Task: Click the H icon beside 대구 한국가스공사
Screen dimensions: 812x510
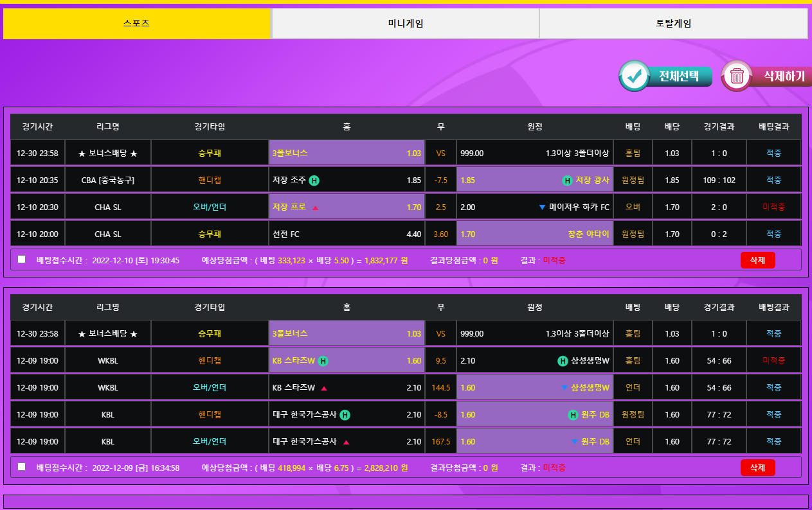Action: point(345,415)
